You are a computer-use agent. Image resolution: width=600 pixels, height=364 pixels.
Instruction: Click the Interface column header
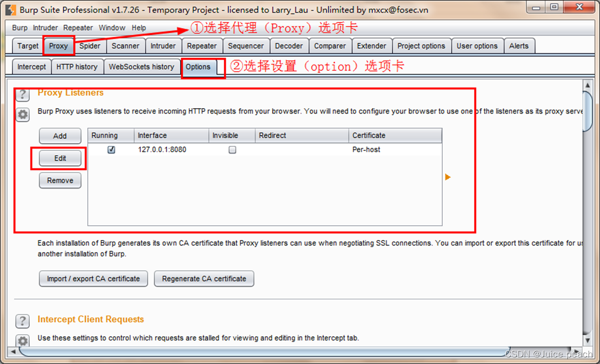[x=172, y=135]
